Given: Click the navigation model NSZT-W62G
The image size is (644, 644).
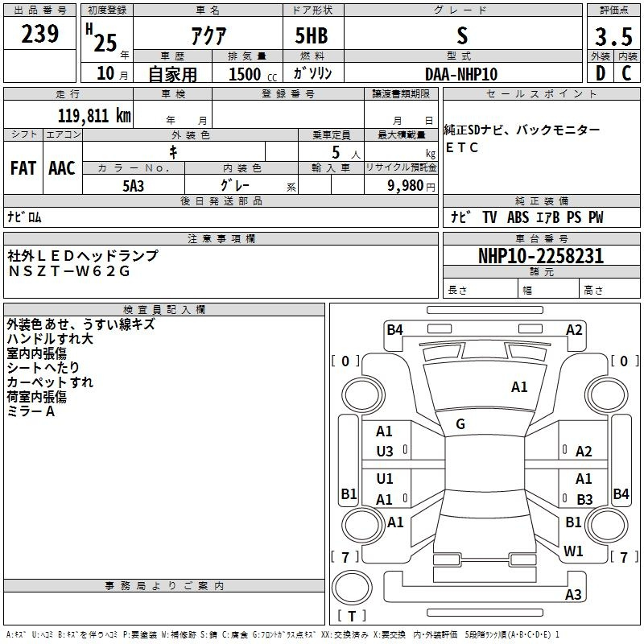Looking at the screenshot, I should (x=69, y=271).
